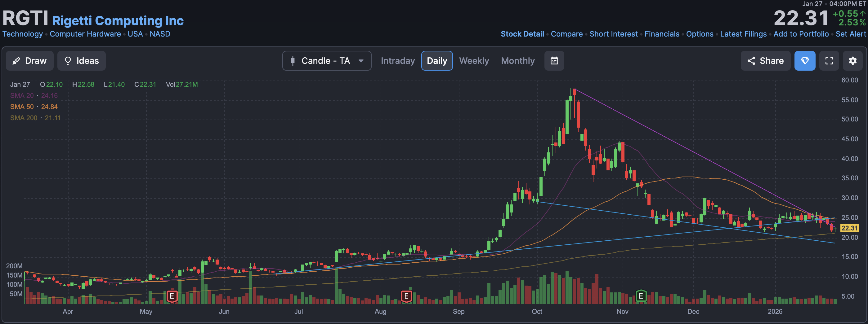Screen dimensions: 868x324
Task: Click the May earnings E marker
Action: point(172,296)
